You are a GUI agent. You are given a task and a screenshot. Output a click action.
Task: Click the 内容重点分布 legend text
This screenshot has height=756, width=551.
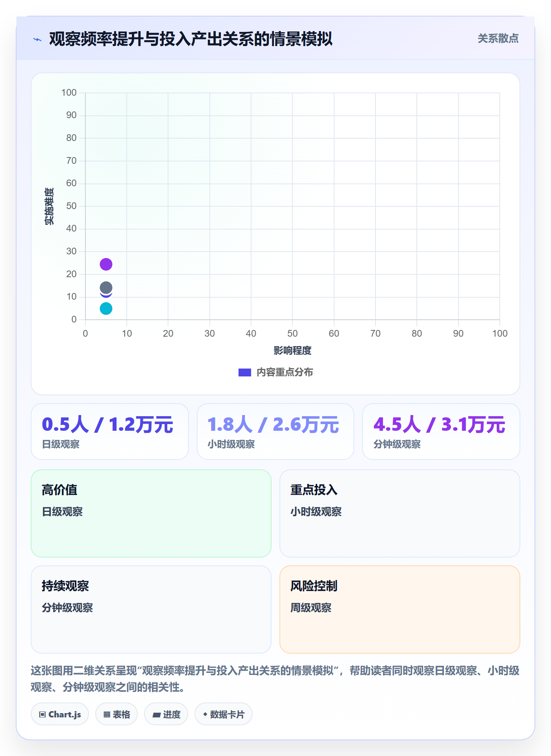click(285, 372)
